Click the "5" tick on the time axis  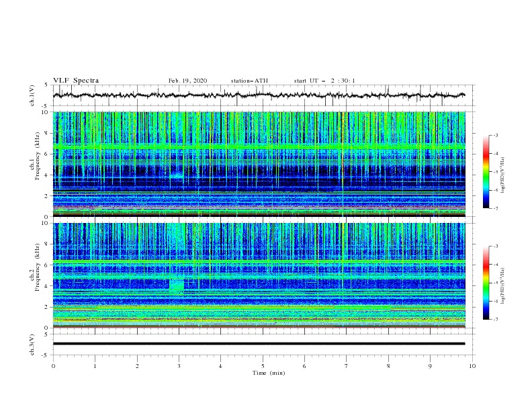click(263, 366)
